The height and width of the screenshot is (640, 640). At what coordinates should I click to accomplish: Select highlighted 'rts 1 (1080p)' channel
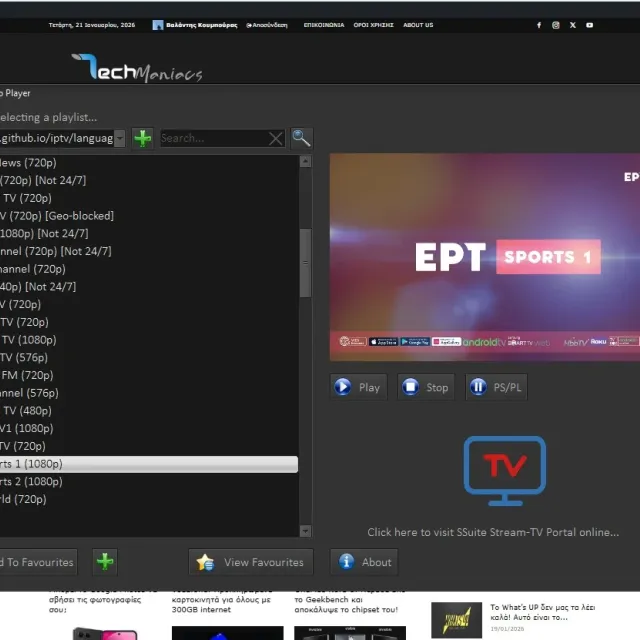pos(149,464)
